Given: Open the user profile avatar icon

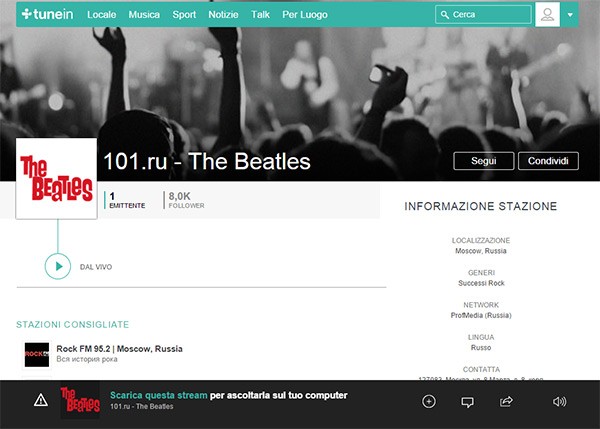Looking at the screenshot, I should 547,15.
